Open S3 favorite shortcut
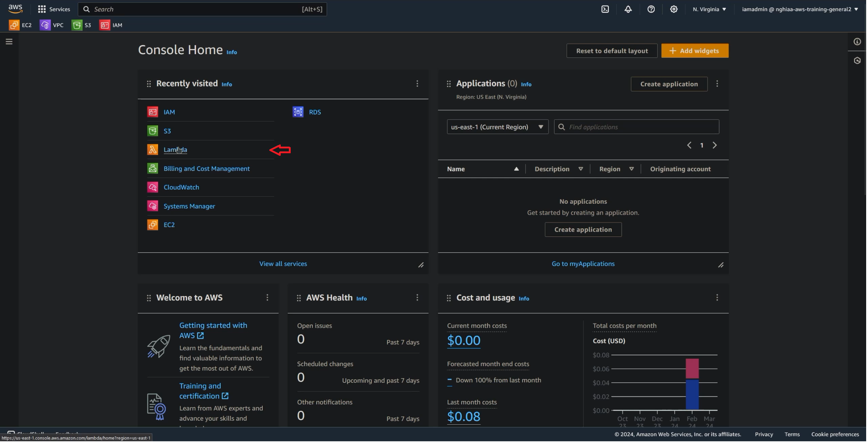Image resolution: width=868 pixels, height=442 pixels. 81,25
